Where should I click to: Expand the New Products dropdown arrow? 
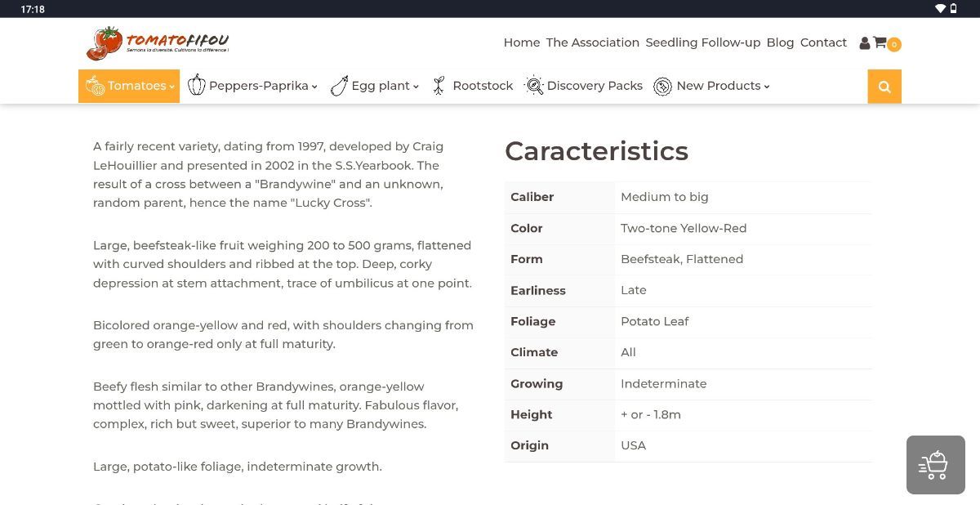[x=767, y=87]
